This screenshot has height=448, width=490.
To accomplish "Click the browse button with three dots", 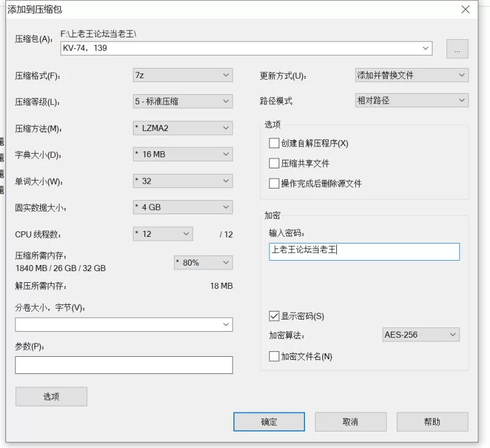I will pos(457,49).
